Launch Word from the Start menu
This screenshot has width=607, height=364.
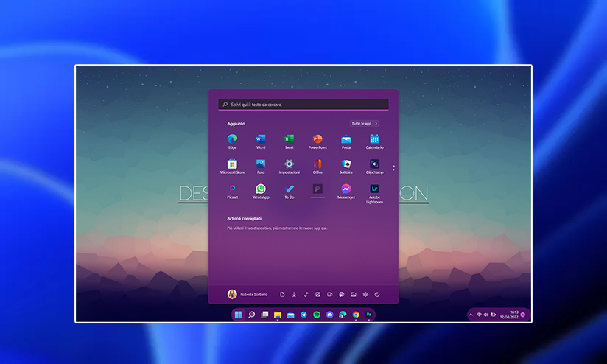[261, 141]
